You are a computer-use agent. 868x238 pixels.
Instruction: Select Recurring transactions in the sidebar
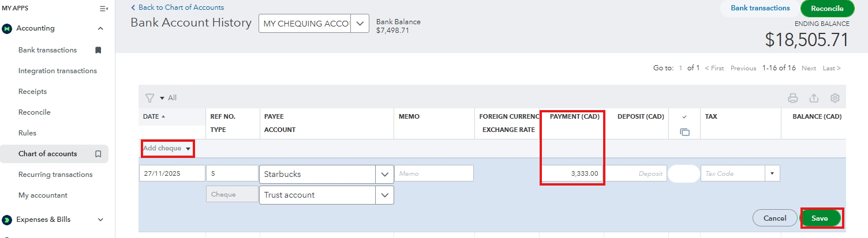coord(55,175)
